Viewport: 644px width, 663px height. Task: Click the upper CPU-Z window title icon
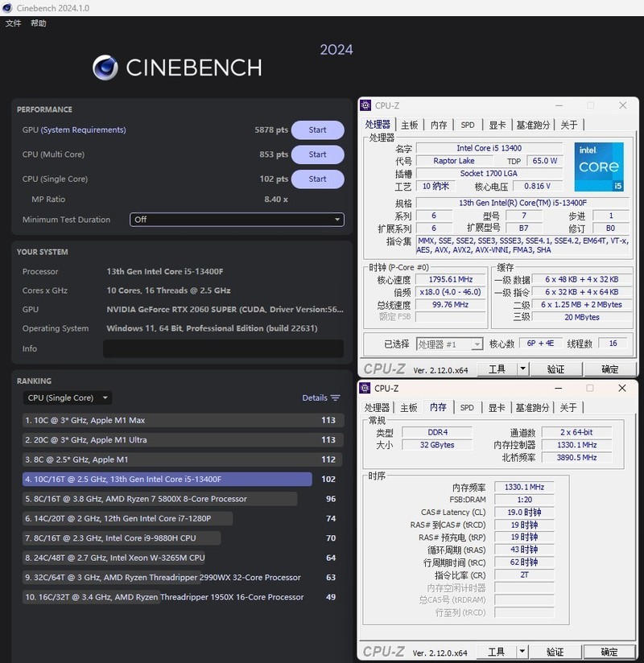365,105
